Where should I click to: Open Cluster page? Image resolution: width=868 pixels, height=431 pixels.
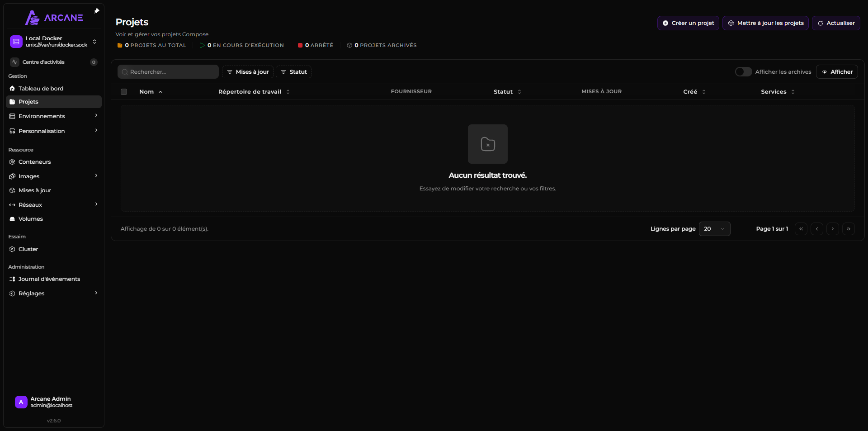[x=54, y=249]
